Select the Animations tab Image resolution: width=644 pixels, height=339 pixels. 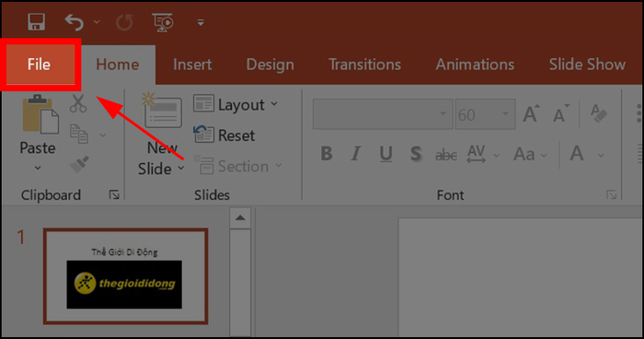[x=475, y=64]
